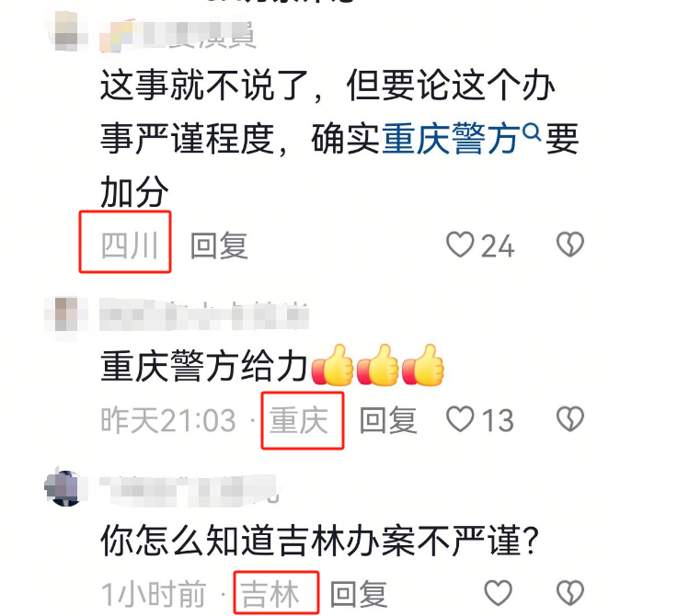Image resolution: width=689 pixels, height=616 pixels.
Task: Dislike the 吉林办案不严谨 comment
Action: (570, 593)
